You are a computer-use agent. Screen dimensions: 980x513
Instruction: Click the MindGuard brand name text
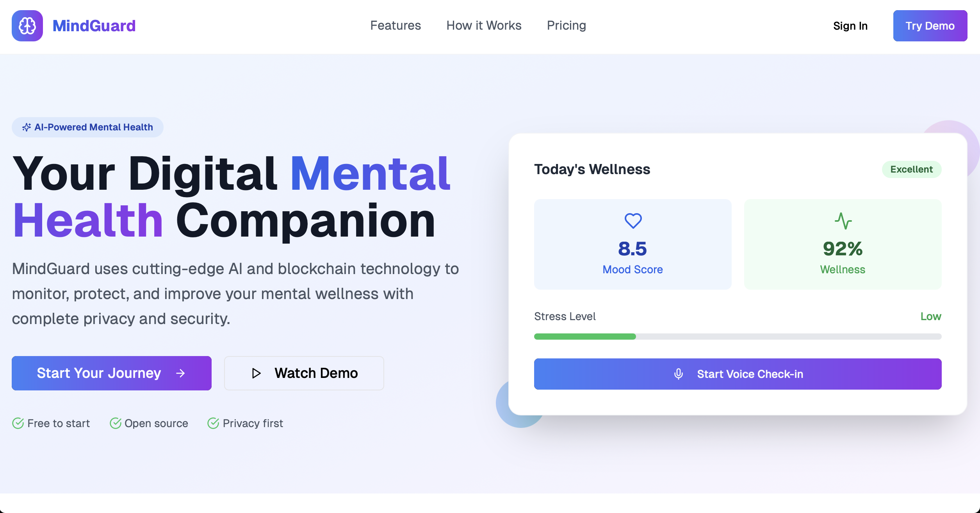point(94,26)
